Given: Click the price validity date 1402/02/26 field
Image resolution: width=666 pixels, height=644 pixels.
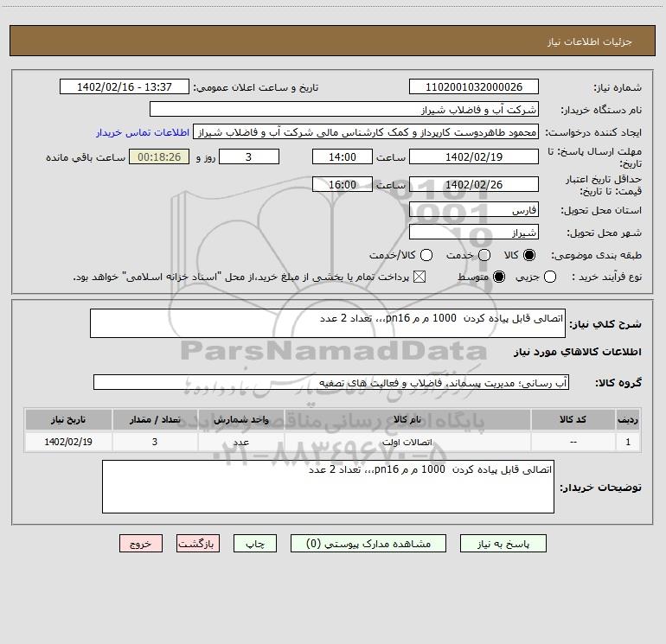Looking at the screenshot, I should (474, 184).
